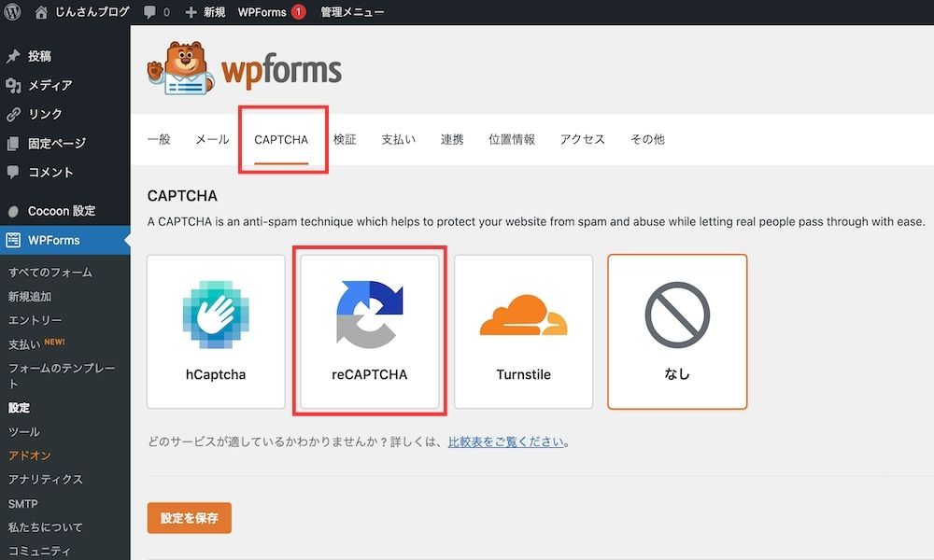The height and width of the screenshot is (560, 934).
Task: Select the reCAPTCHA arrows logo
Action: 369,315
